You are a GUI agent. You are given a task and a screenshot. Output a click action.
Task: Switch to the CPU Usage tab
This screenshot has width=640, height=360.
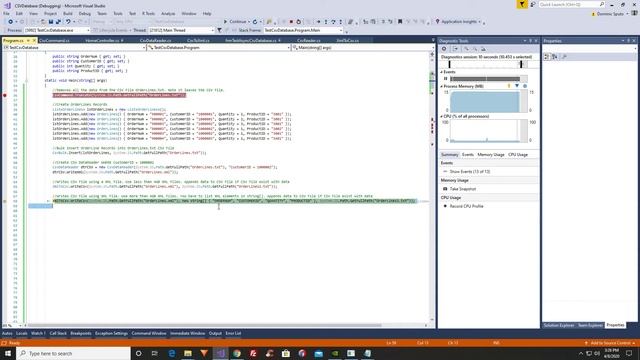[x=518, y=155]
